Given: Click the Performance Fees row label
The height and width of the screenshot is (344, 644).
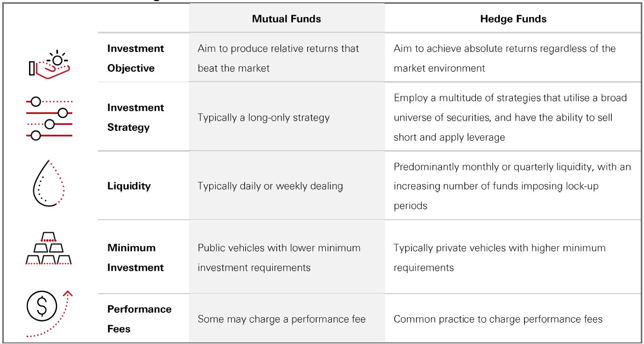Looking at the screenshot, I should (139, 319).
